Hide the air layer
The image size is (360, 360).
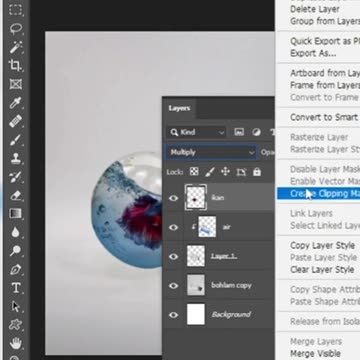(x=173, y=227)
